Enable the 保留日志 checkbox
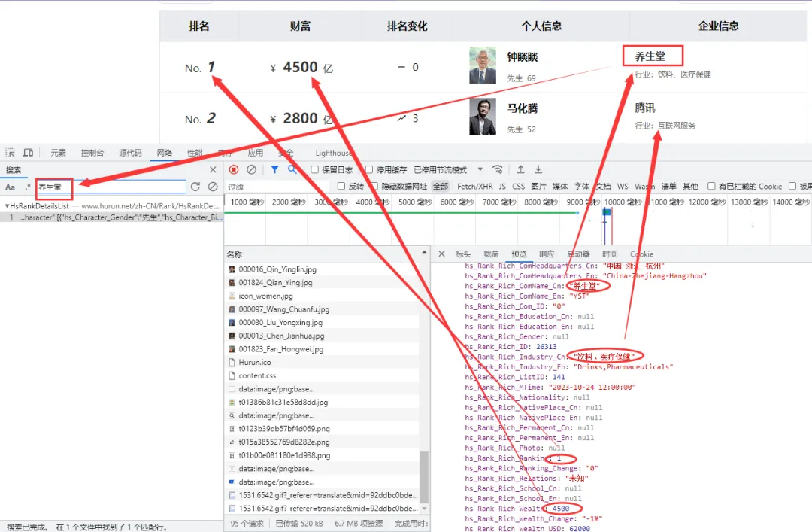This screenshot has width=812, height=532. click(314, 169)
